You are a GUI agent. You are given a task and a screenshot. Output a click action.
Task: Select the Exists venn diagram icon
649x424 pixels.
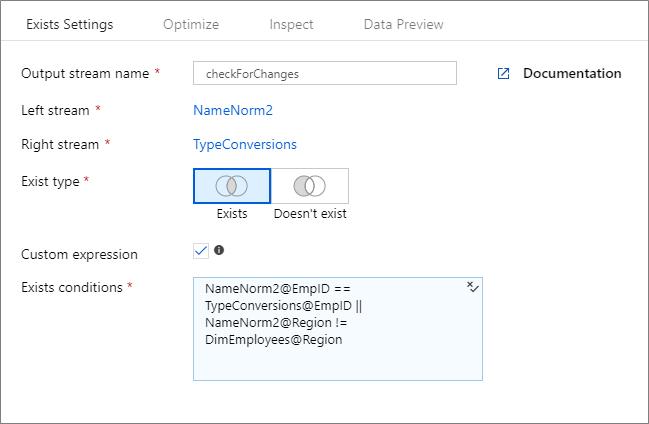click(x=231, y=186)
